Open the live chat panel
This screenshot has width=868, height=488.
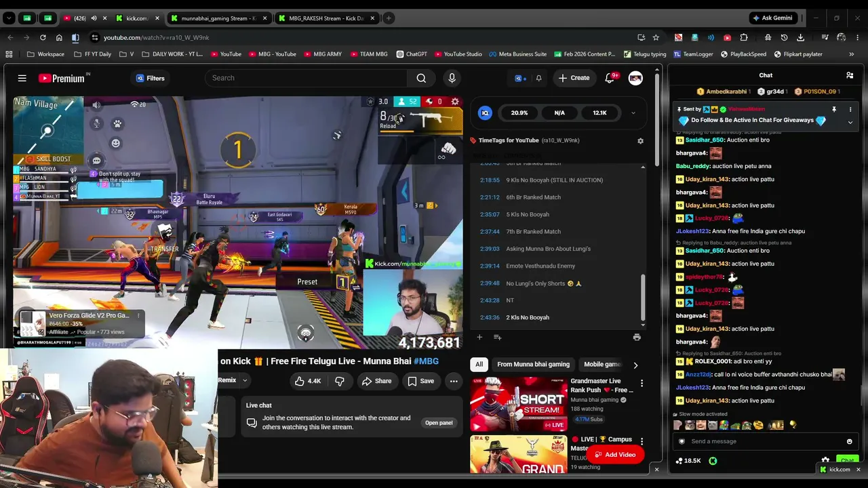[x=439, y=423]
